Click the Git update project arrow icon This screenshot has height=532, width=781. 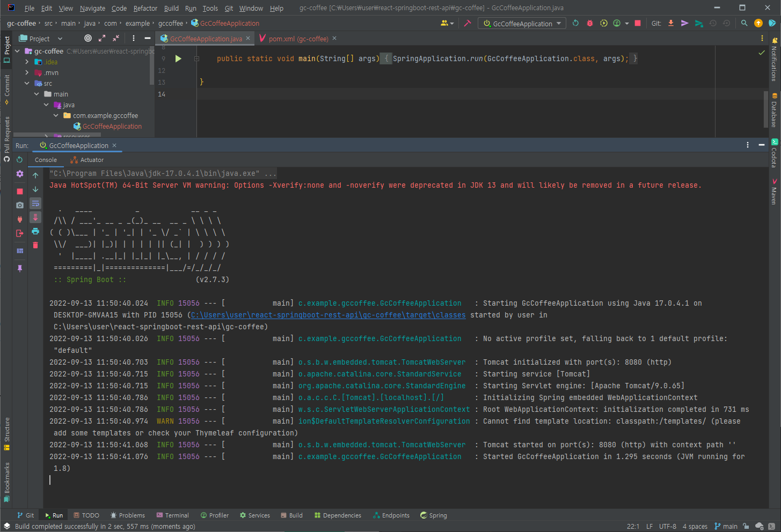(x=671, y=24)
